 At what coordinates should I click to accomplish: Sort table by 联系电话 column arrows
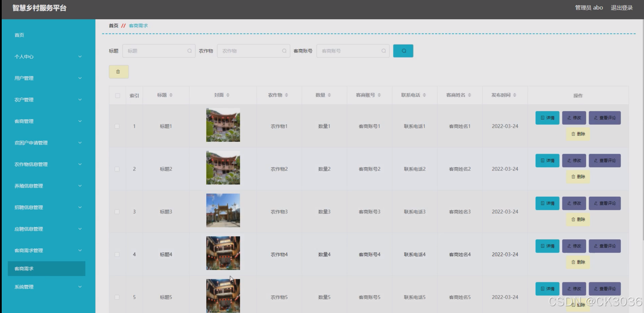pyautogui.click(x=425, y=95)
